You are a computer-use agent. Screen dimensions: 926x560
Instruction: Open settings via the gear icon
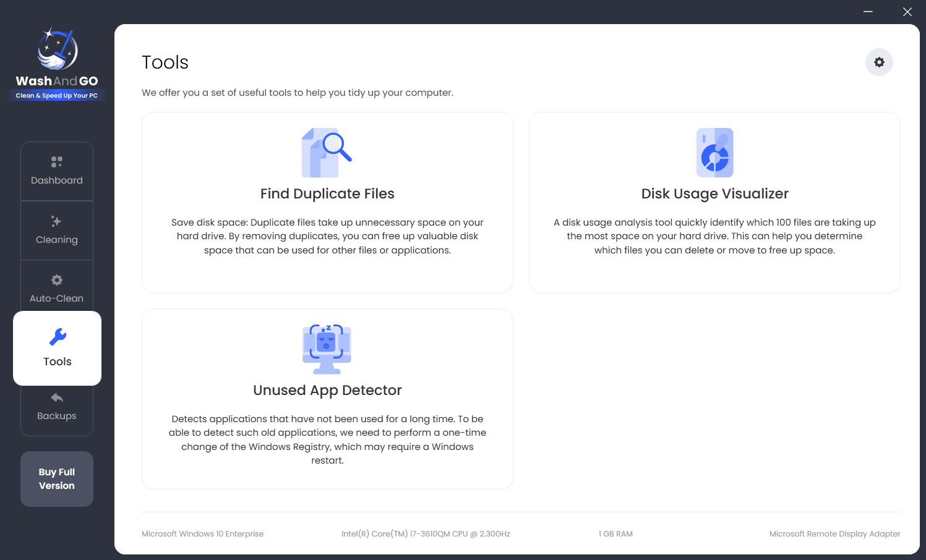click(879, 62)
